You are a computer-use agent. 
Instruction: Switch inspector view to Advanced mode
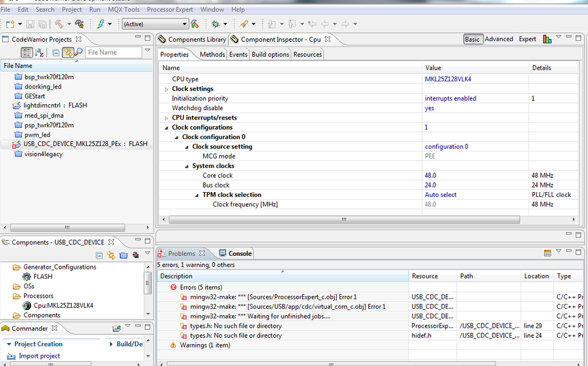[x=499, y=39]
